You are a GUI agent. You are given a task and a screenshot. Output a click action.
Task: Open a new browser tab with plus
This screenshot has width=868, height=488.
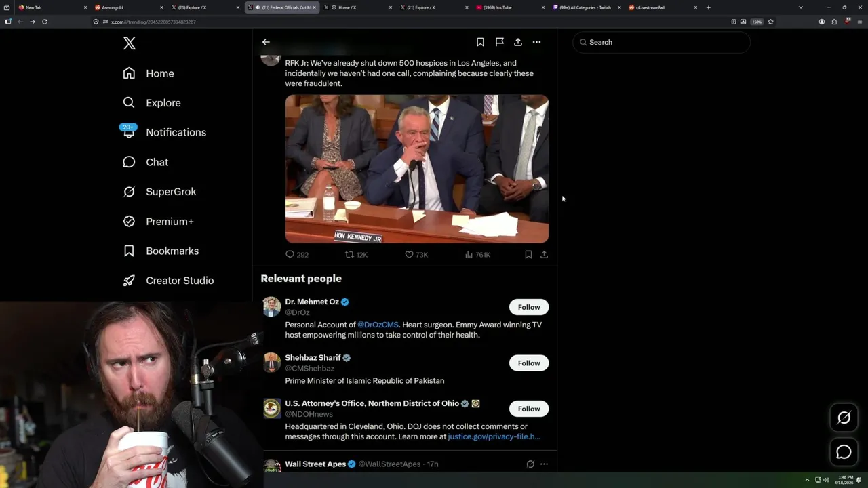pos(708,7)
